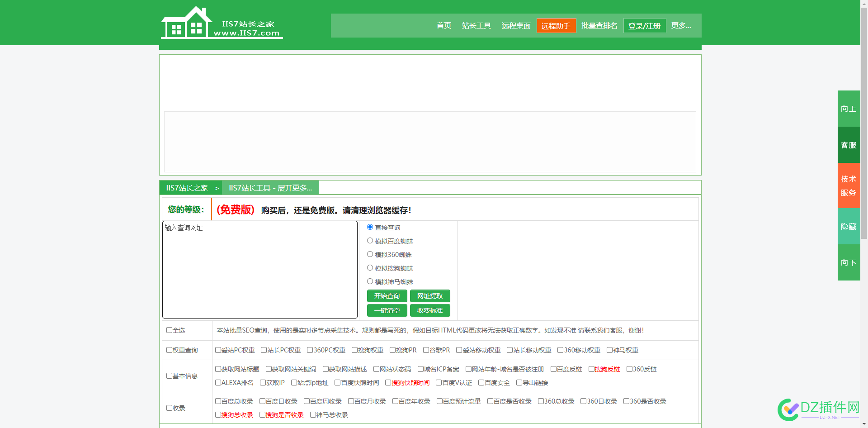
Task: Enable the 搜狗权重 checkbox
Action: pyautogui.click(x=355, y=350)
